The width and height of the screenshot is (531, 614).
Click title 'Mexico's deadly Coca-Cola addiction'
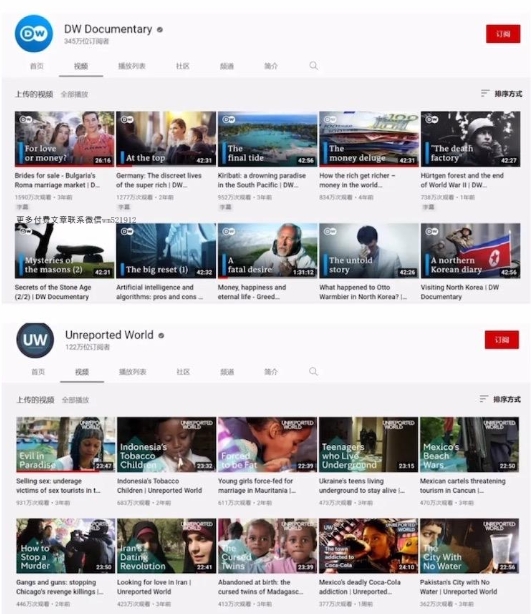pos(360,587)
